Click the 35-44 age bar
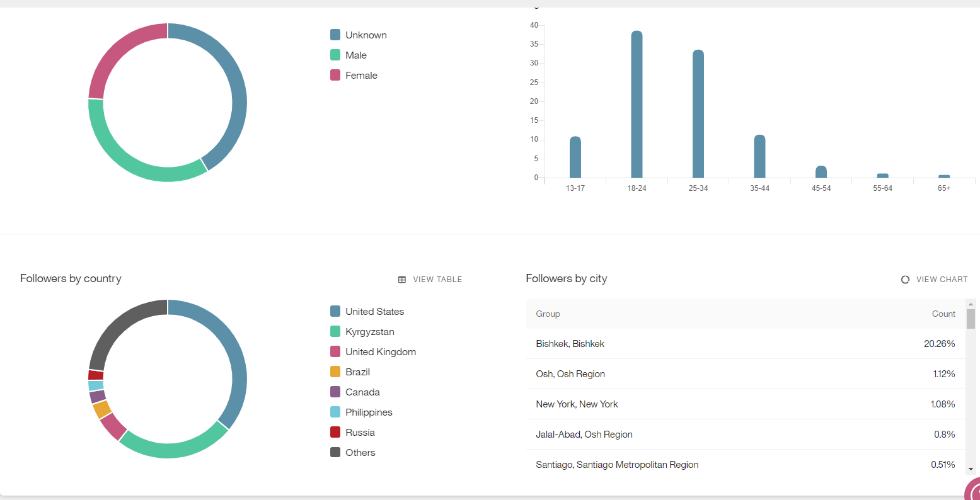Screen dimensions: 980x500 point(759,156)
